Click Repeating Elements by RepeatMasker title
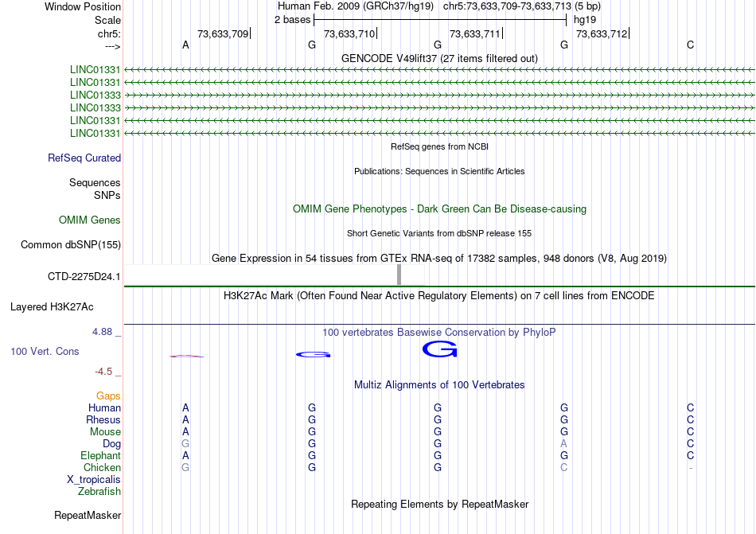This screenshot has height=534, width=756. pos(439,504)
